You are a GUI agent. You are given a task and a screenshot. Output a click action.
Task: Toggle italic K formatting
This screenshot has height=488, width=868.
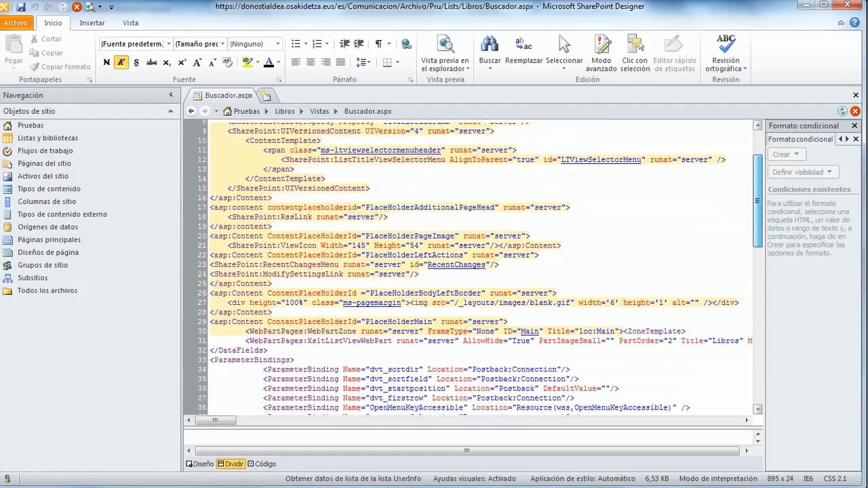[x=121, y=62]
